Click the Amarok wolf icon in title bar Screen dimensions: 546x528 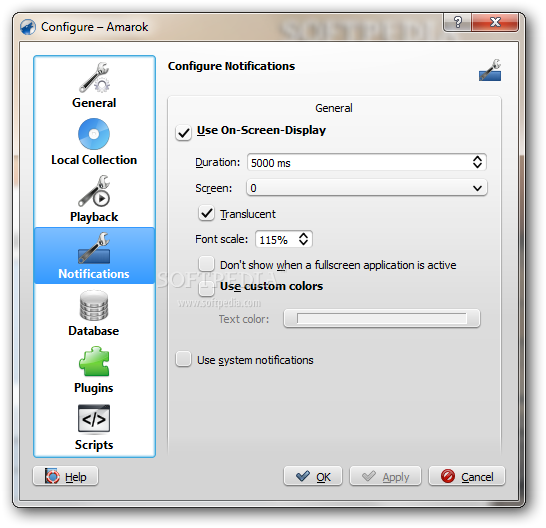(x=28, y=27)
